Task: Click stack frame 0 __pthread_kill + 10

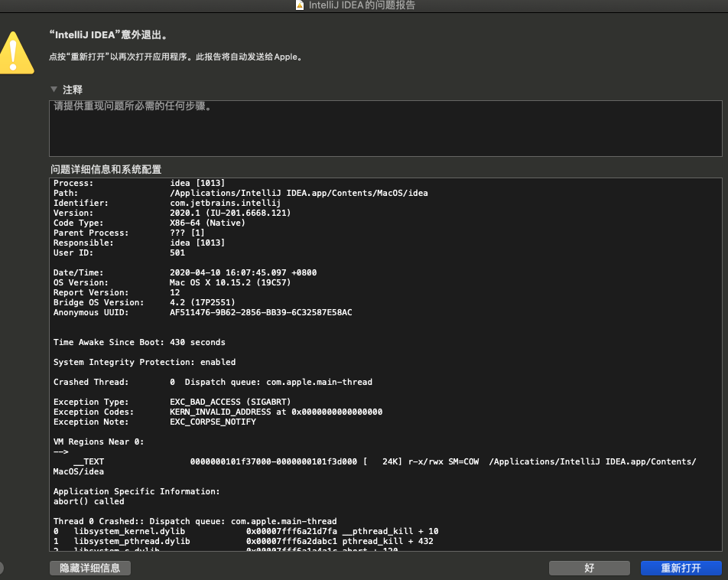Action: click(x=245, y=531)
